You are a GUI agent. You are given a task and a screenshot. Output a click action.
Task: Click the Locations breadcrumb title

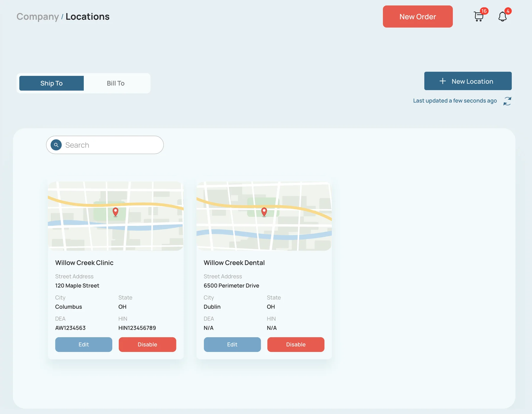87,17
